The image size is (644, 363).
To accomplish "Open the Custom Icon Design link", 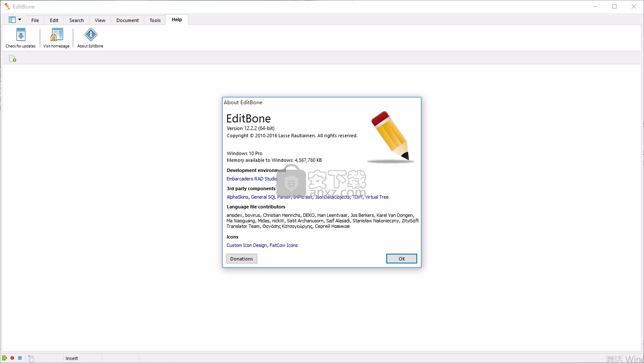I will (x=247, y=245).
